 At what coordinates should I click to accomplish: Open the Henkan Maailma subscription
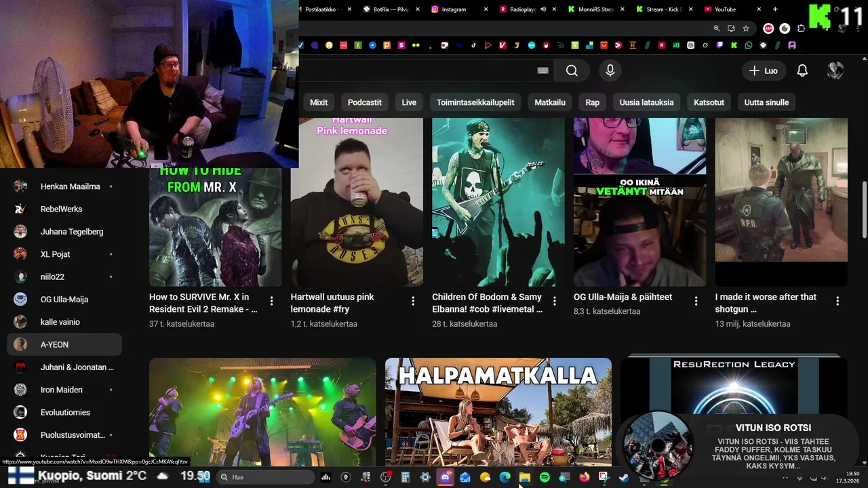[x=64, y=186]
